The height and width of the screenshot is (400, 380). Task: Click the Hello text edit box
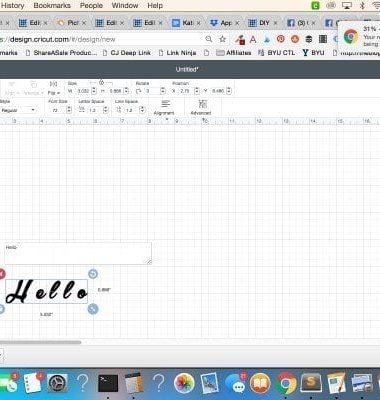[x=78, y=254]
